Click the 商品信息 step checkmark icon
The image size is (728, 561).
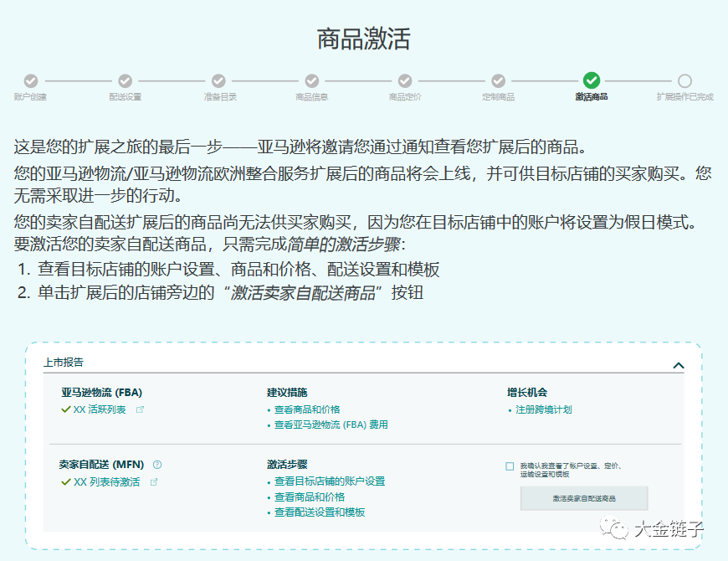312,82
